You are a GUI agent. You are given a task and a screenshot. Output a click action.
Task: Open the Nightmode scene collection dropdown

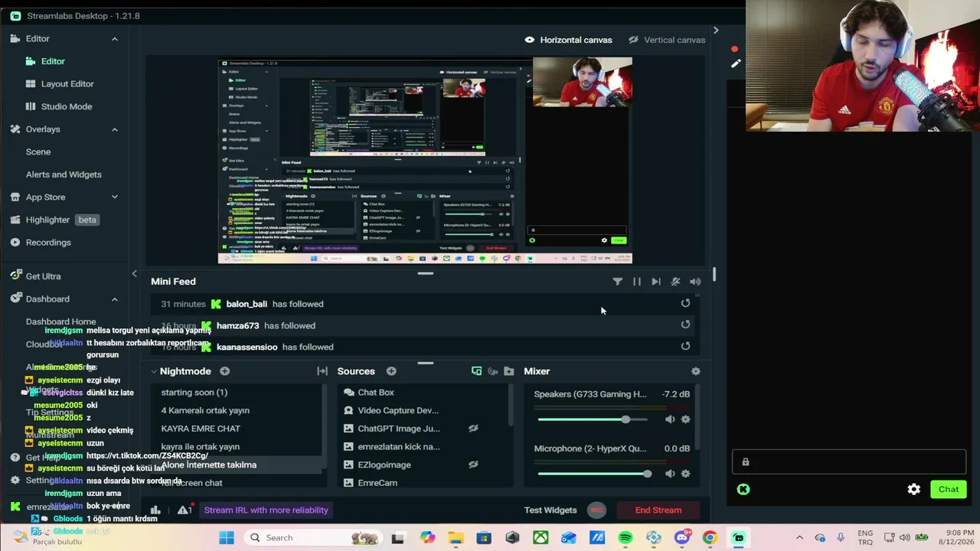pyautogui.click(x=181, y=371)
